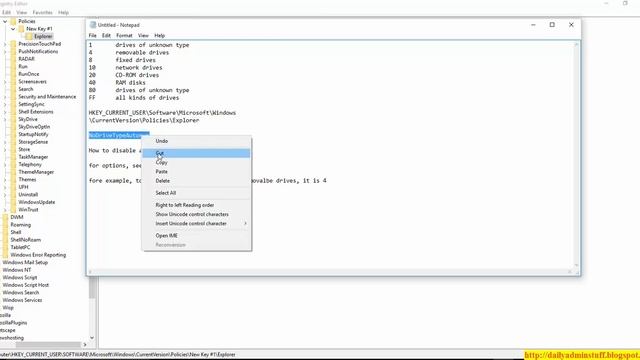
Task: Choose Delete in the context menu
Action: (196, 181)
